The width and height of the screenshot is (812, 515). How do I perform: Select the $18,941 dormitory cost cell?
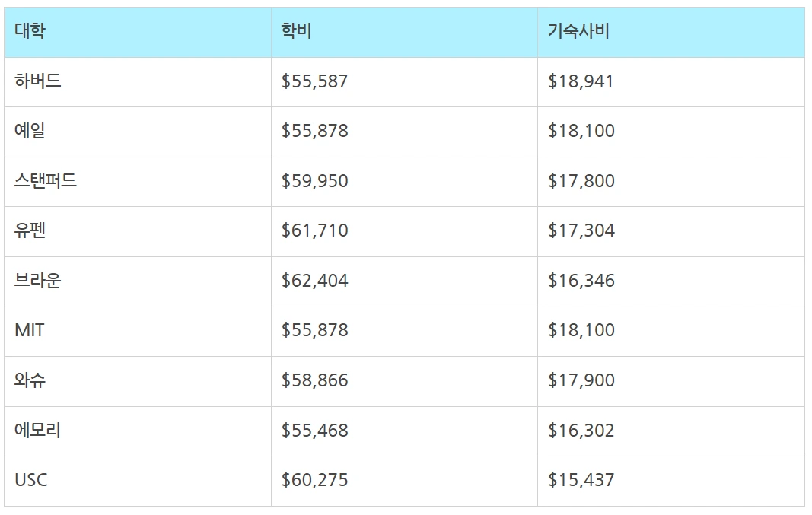581,81
